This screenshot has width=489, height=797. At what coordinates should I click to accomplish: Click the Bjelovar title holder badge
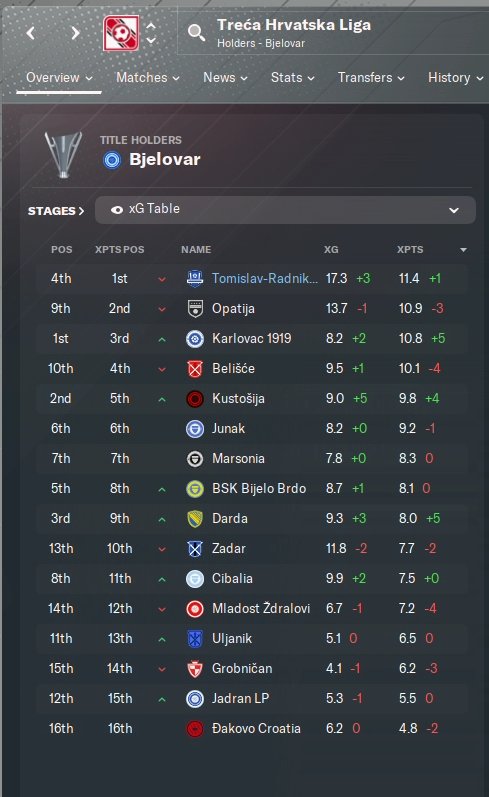click(x=112, y=160)
